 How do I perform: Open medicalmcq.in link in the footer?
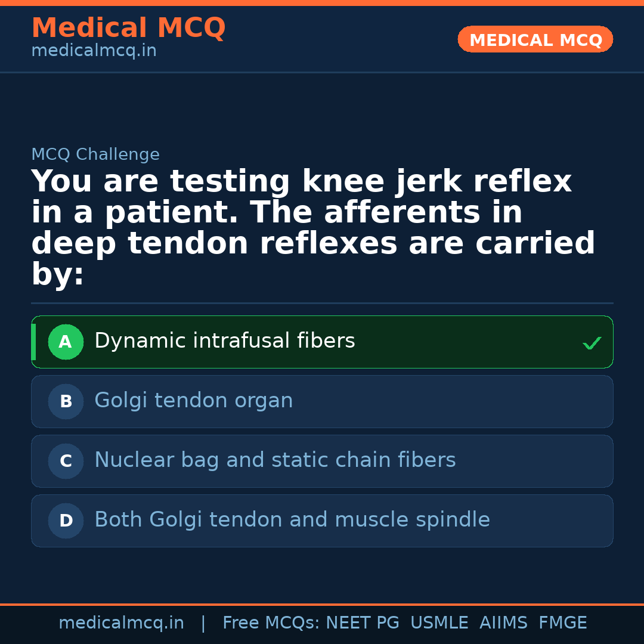pyautogui.click(x=121, y=623)
